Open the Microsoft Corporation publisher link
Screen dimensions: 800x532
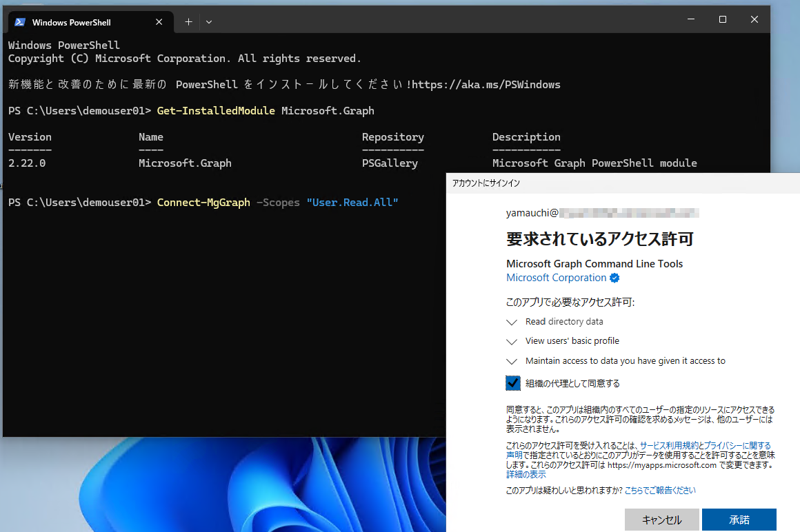(x=557, y=278)
